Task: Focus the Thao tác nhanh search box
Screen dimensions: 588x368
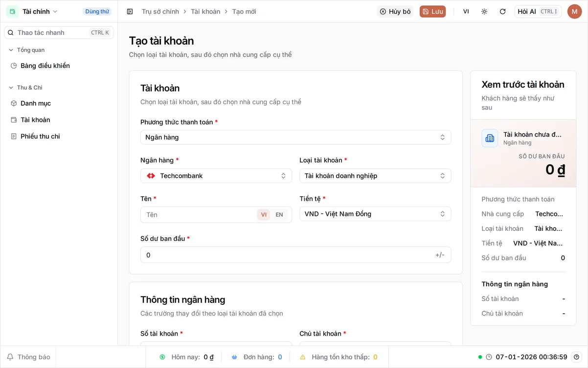Action: tap(59, 32)
